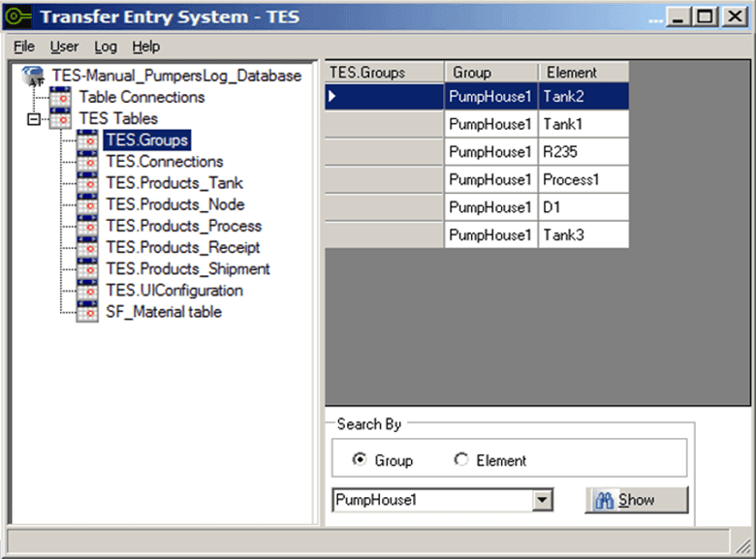Click PumpHouse1 group cell in Tank3 row

click(x=490, y=235)
